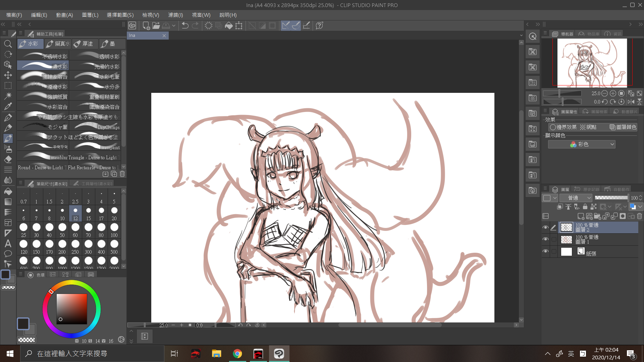Select transparent color checkered swatch
644x362 pixels.
point(26,340)
